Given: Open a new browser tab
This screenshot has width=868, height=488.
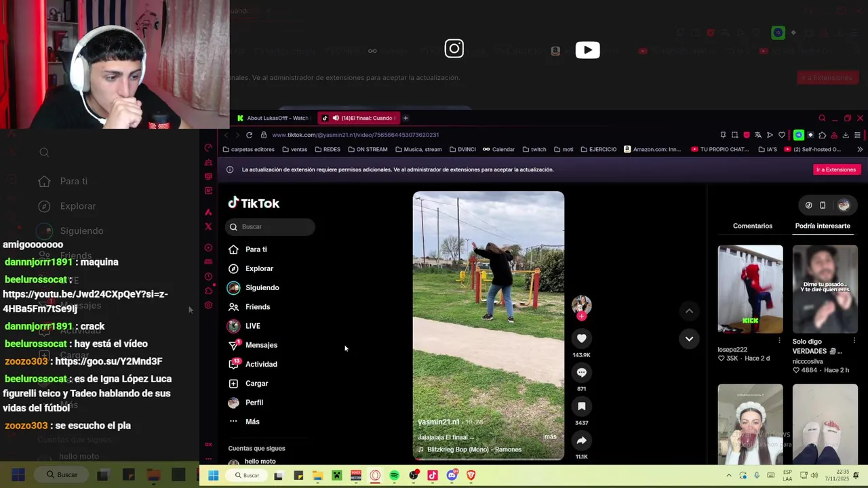Looking at the screenshot, I should pyautogui.click(x=406, y=118).
